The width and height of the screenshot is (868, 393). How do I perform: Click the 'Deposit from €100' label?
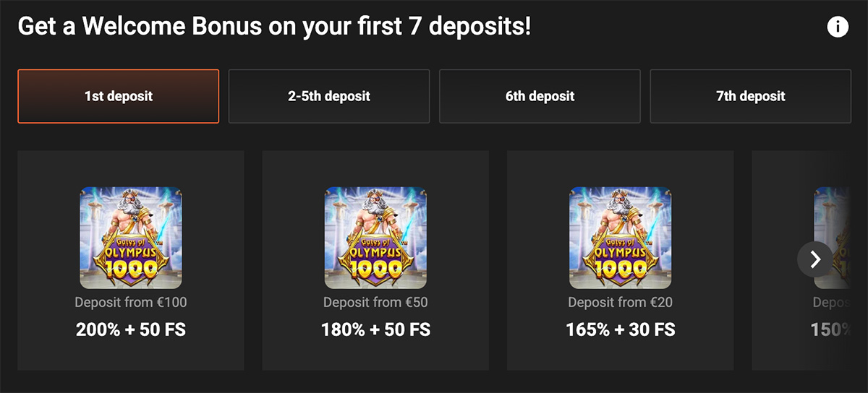pyautogui.click(x=131, y=302)
